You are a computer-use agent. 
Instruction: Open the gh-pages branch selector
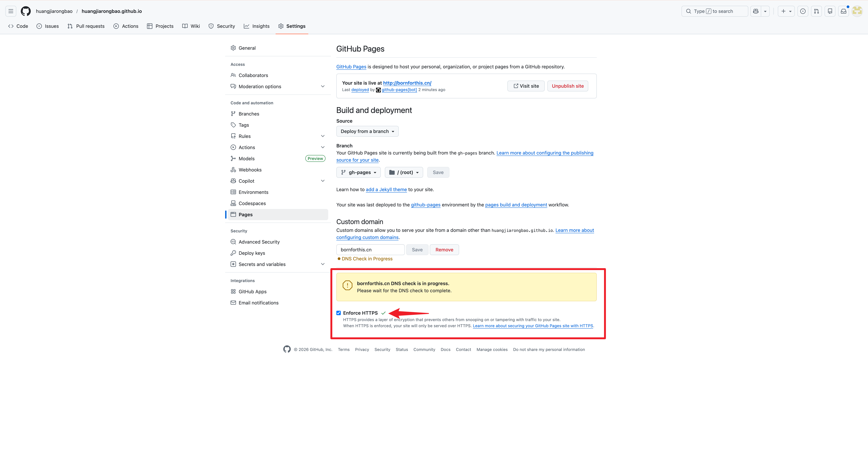[x=358, y=172]
